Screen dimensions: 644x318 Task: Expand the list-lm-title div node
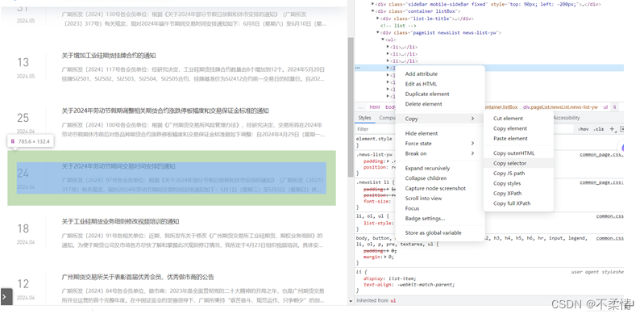[x=378, y=19]
